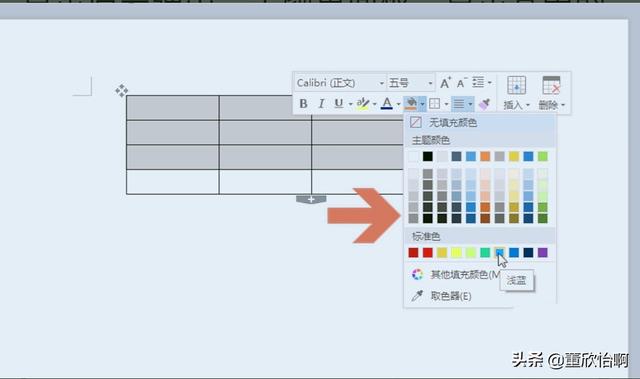
Task: Click the insert table grid icon
Action: [x=516, y=85]
